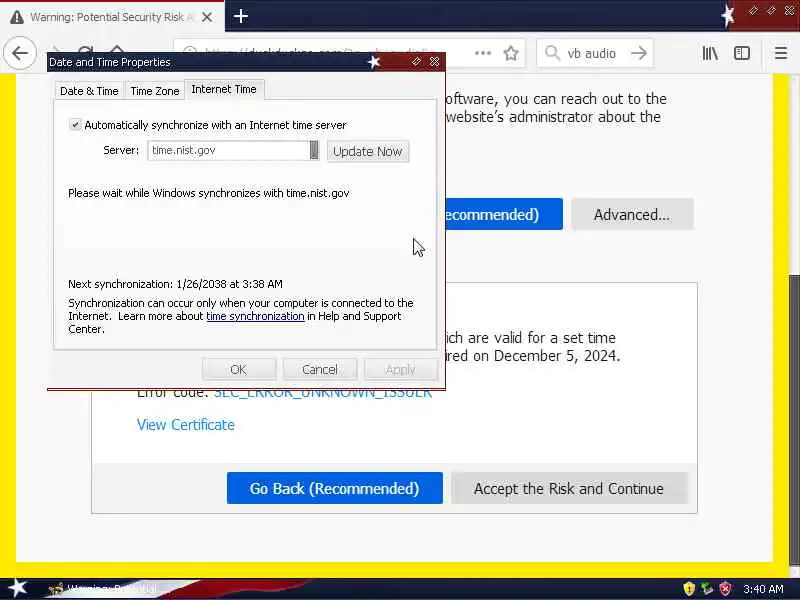Switch to the Date & Time tab
This screenshot has width=800, height=600.
(89, 91)
